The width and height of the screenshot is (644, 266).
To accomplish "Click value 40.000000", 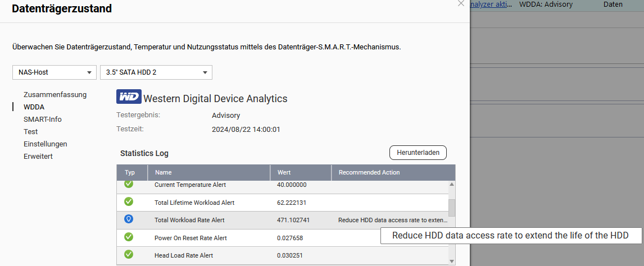I will [x=292, y=185].
